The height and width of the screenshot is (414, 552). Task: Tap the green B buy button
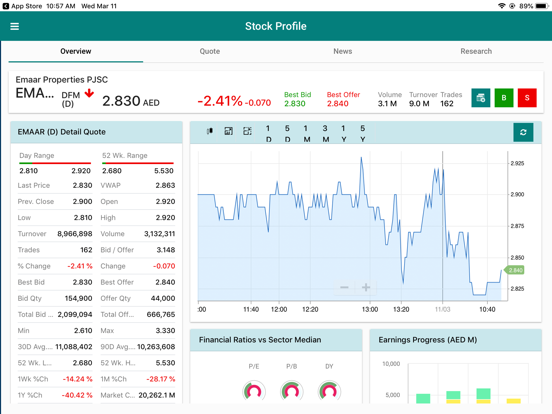click(x=504, y=98)
